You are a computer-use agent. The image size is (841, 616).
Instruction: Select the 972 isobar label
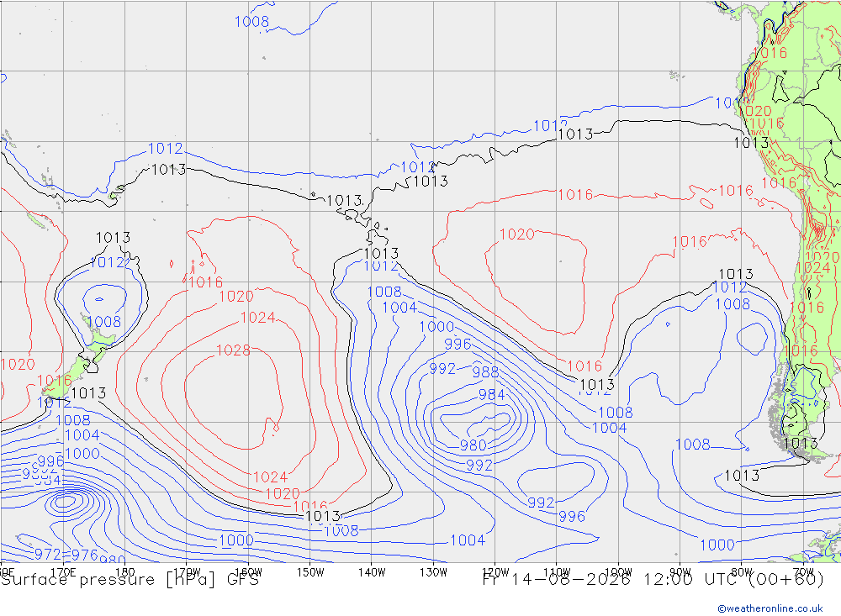pyautogui.click(x=48, y=554)
